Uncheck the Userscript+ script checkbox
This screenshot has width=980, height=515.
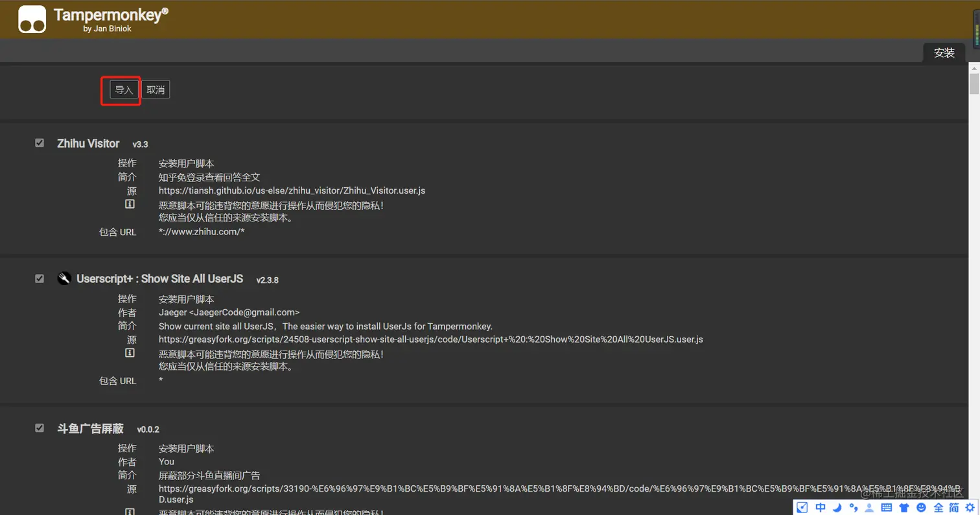40,279
